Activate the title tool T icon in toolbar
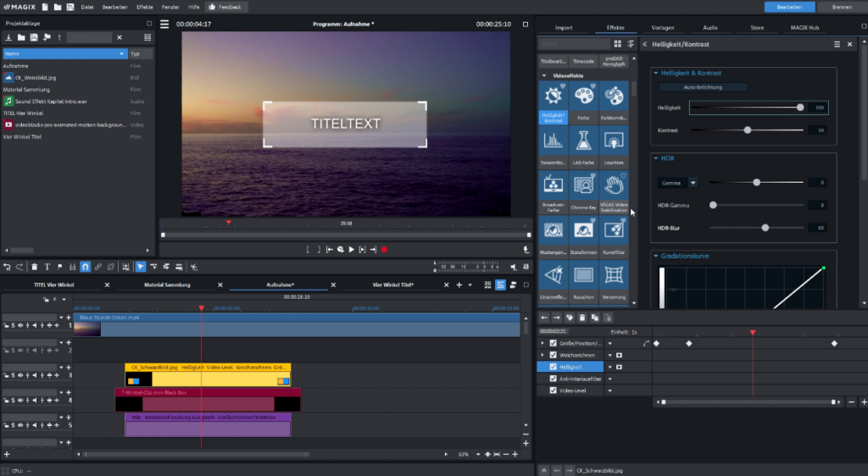The width and height of the screenshot is (868, 476). coord(47,267)
